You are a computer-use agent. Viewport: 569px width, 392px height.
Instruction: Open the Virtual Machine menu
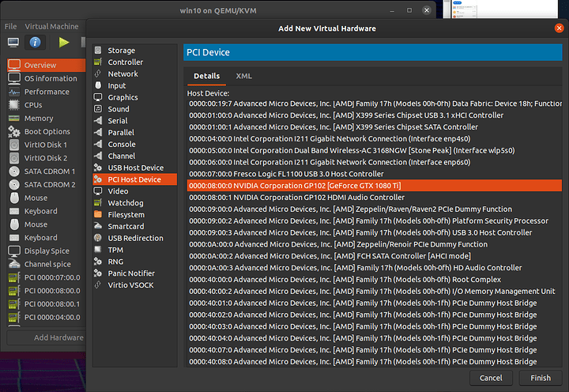coord(51,26)
